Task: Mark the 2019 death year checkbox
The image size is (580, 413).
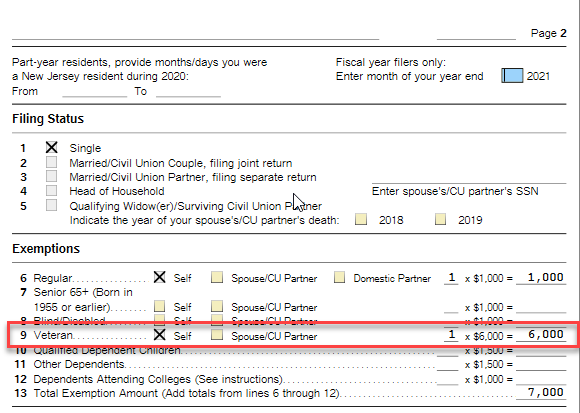Action: click(x=440, y=219)
